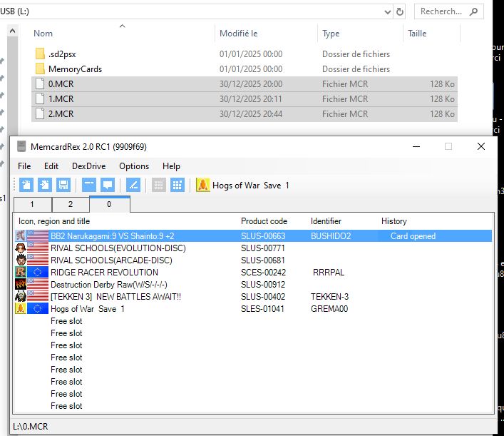504x436 pixels.
Task: Click the Hogs of War temp buffer icon
Action: click(x=203, y=185)
